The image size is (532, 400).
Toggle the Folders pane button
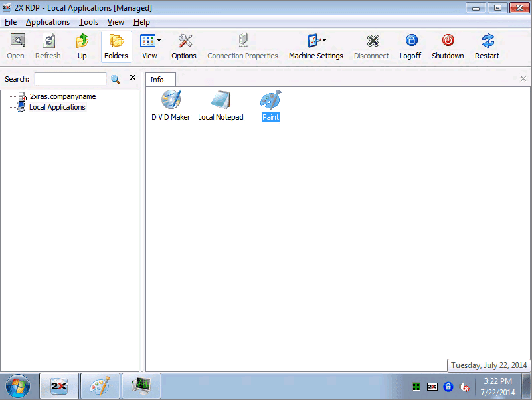click(116, 47)
